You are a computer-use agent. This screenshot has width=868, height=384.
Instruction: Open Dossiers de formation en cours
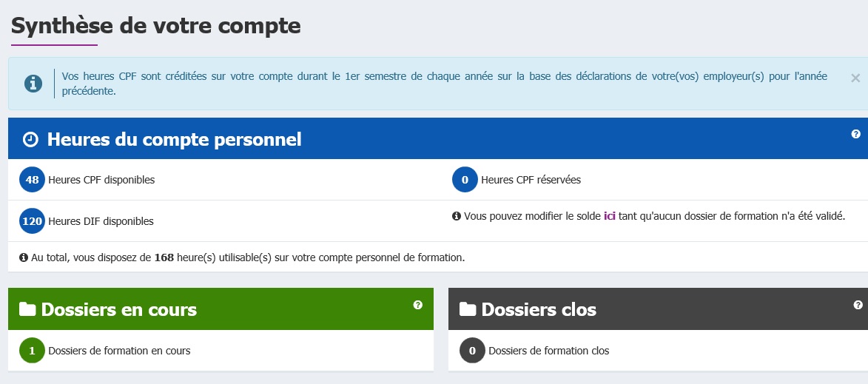click(120, 351)
